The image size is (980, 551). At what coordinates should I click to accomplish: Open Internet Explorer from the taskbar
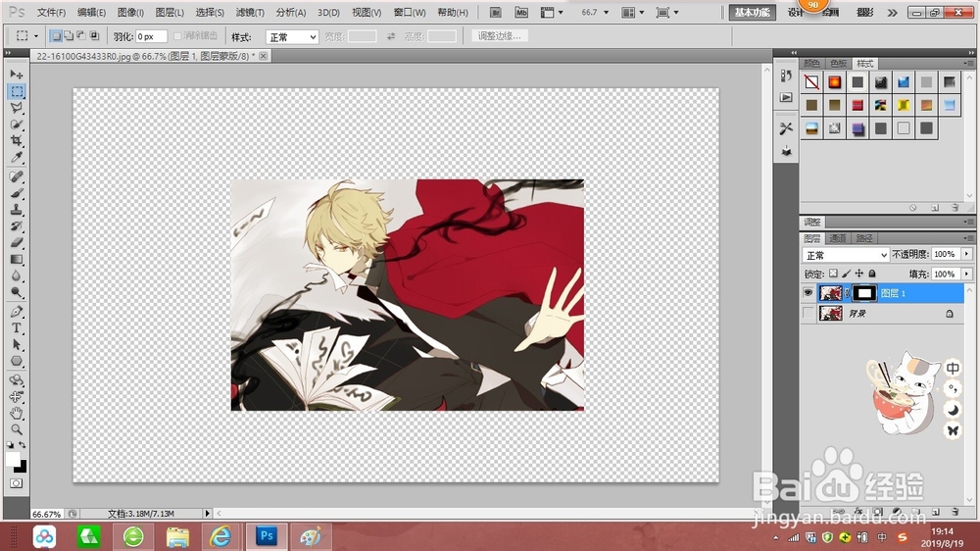click(220, 536)
